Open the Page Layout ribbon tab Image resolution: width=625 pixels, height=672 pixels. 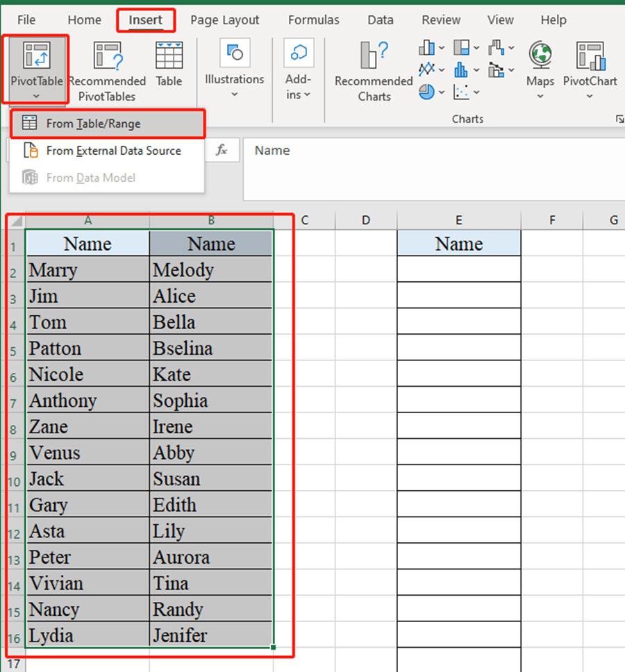click(224, 20)
